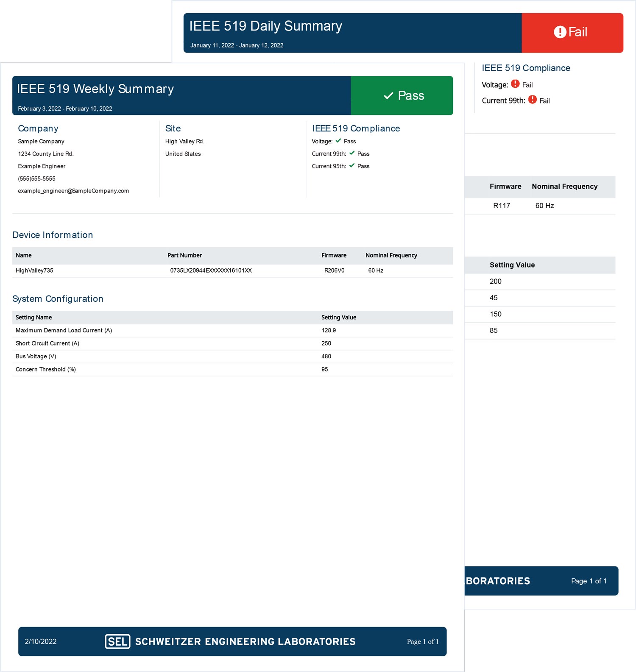Select the date range January 11, 2022 - January 12, 2022
The image size is (636, 672).
(x=237, y=45)
